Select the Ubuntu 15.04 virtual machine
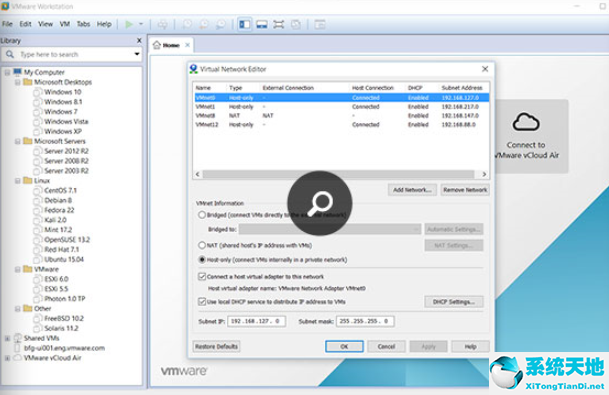Image resolution: width=609 pixels, height=395 pixels. 64,259
